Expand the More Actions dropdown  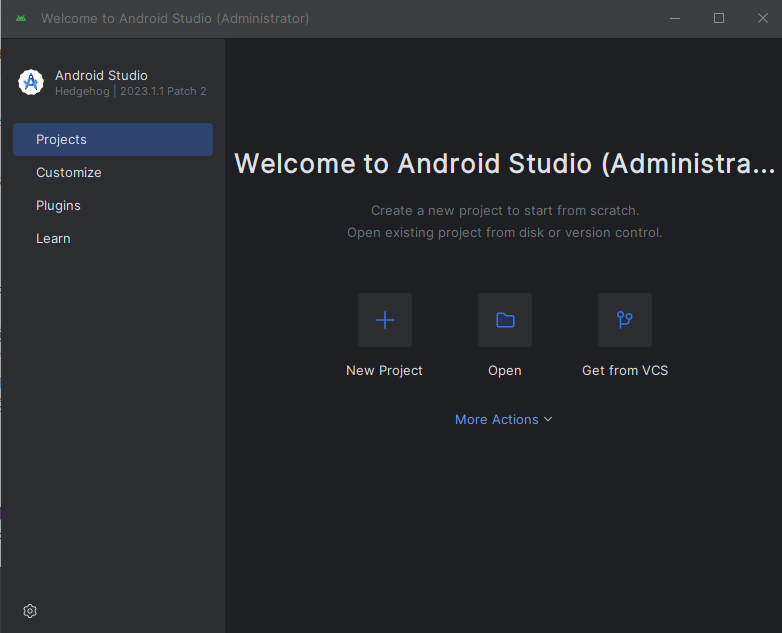pyautogui.click(x=497, y=420)
